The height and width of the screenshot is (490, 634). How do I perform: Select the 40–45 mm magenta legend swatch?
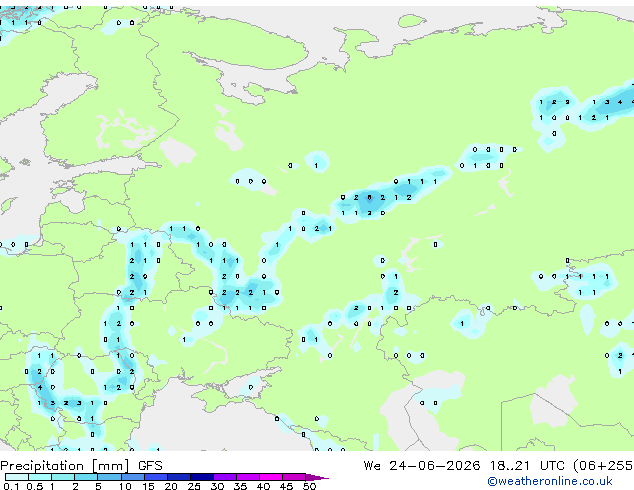271,477
